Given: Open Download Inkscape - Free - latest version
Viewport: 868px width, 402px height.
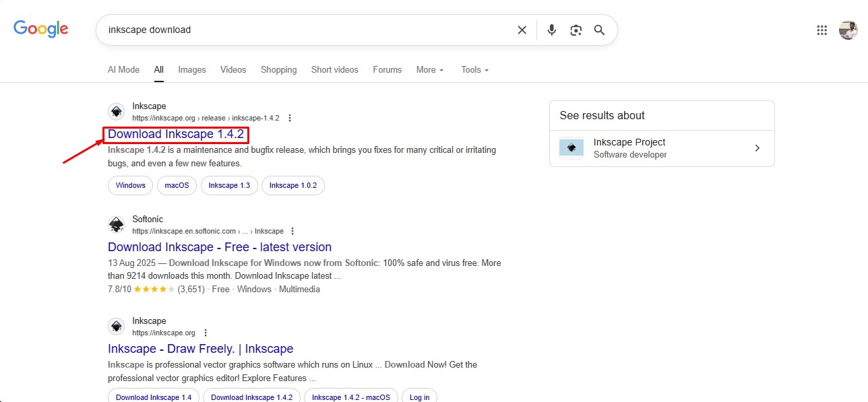Looking at the screenshot, I should (x=220, y=247).
